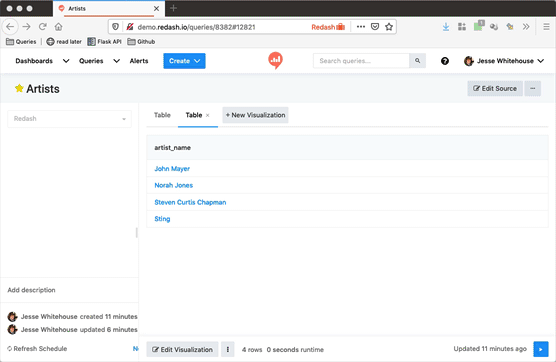This screenshot has width=556, height=362.
Task: Open the Queries navigation item
Action: pos(91,61)
